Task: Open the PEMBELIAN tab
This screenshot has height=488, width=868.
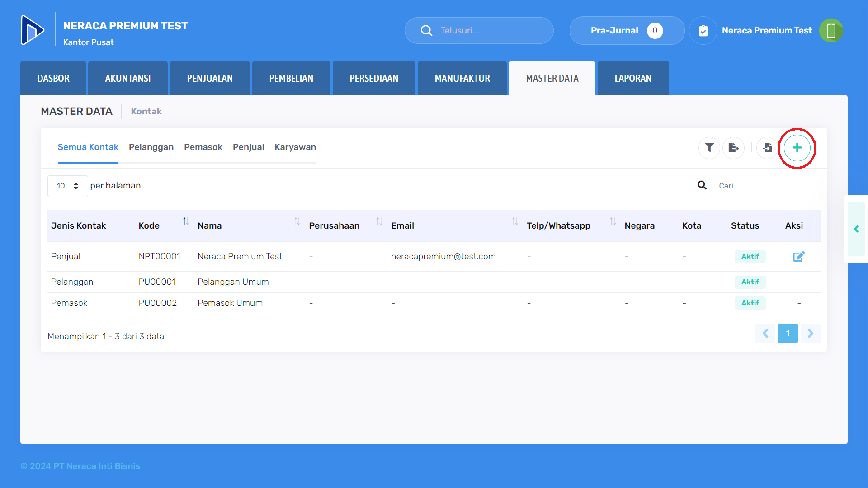Action: [x=291, y=78]
